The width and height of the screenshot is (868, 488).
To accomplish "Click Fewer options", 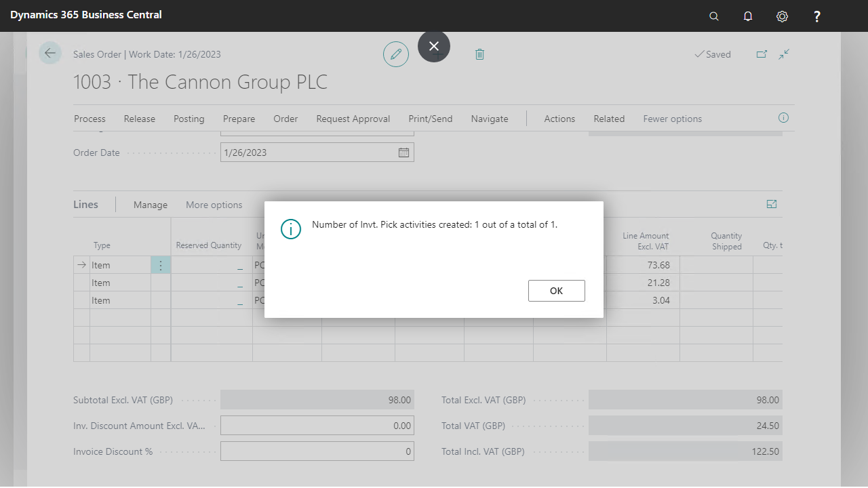I will (x=673, y=119).
